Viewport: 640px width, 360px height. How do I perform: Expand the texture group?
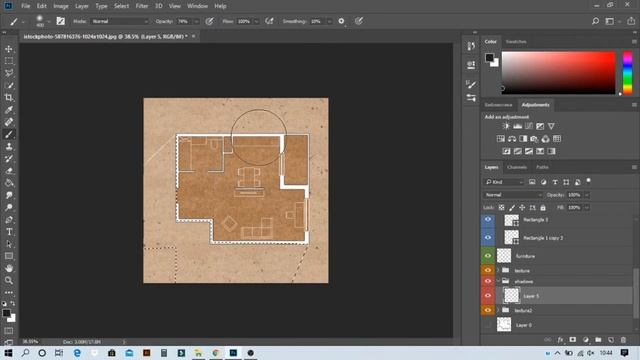[x=498, y=270]
